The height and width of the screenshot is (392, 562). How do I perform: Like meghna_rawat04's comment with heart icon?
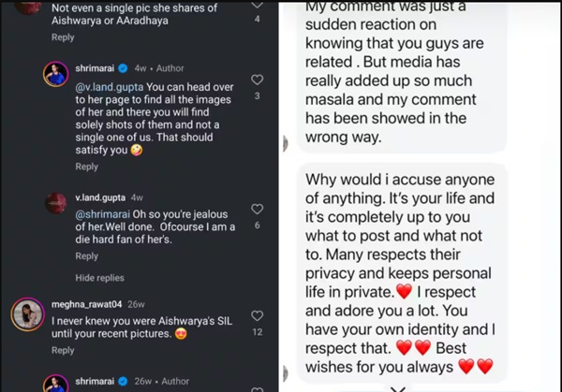[x=258, y=315]
